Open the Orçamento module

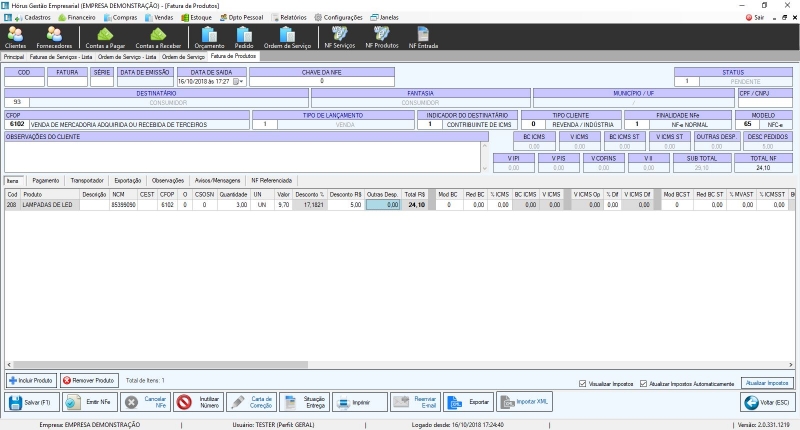(209, 37)
